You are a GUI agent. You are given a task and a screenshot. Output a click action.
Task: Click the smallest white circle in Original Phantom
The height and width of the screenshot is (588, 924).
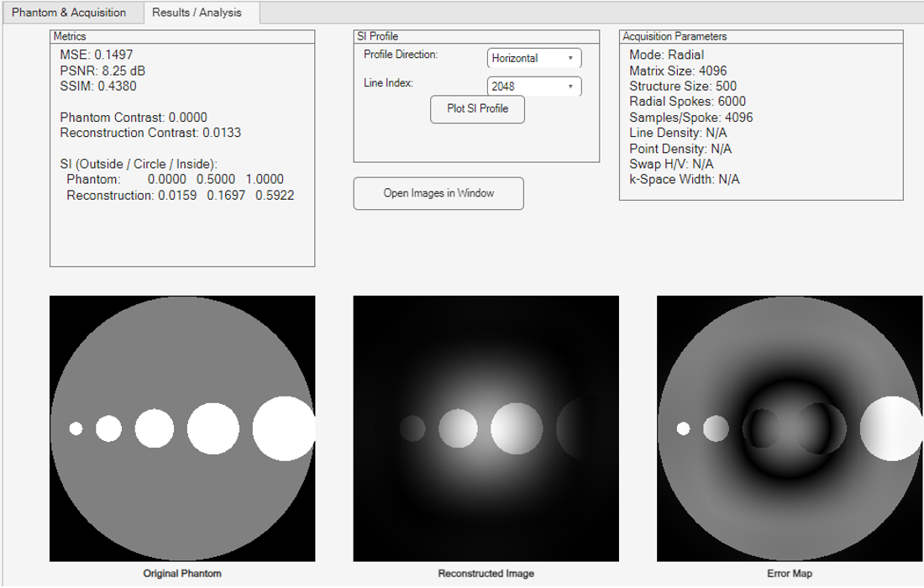[x=76, y=428]
